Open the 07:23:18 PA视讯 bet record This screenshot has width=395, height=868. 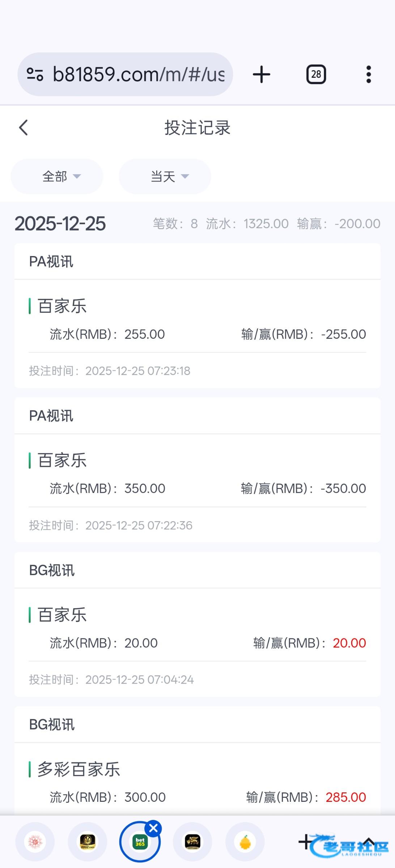point(197,325)
